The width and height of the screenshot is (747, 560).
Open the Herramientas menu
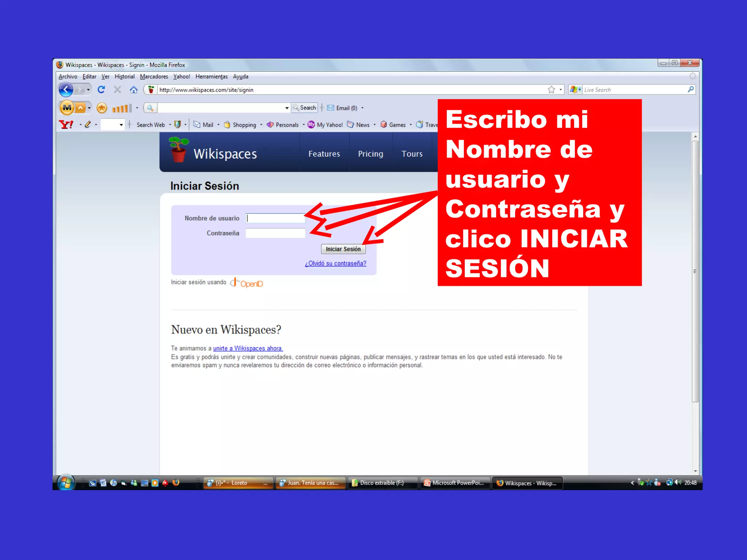[x=212, y=77]
